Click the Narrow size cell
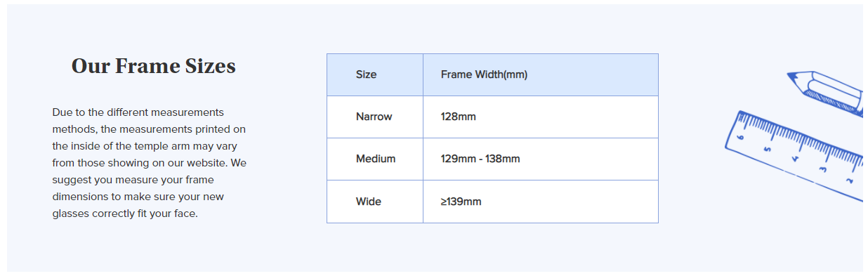Image resolution: width=868 pixels, height=276 pixels. point(375,117)
